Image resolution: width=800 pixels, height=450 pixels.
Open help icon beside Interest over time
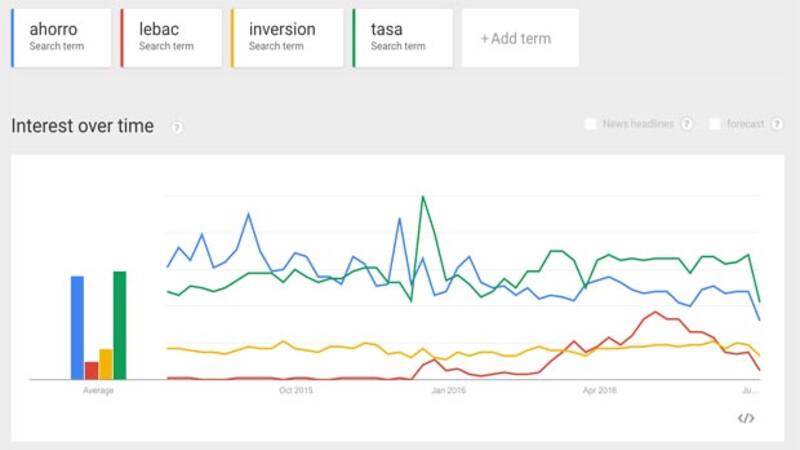(x=176, y=127)
